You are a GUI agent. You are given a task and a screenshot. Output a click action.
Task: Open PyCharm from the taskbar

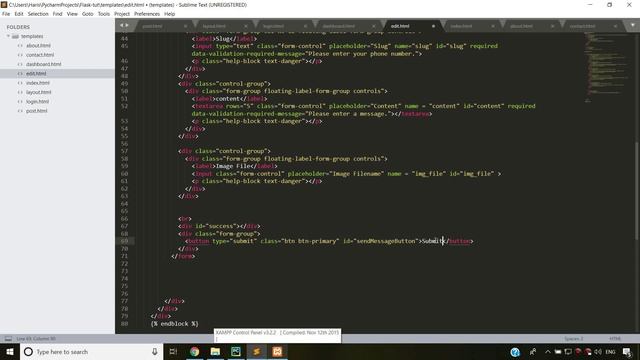236,351
